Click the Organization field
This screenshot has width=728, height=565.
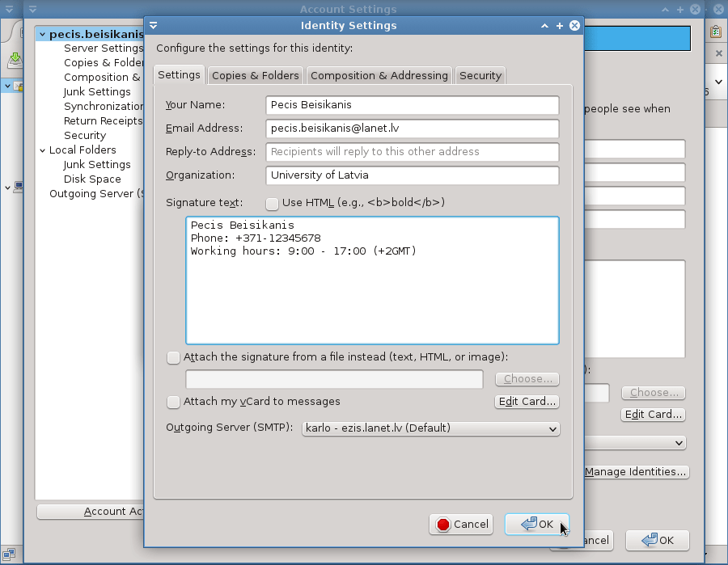413,175
